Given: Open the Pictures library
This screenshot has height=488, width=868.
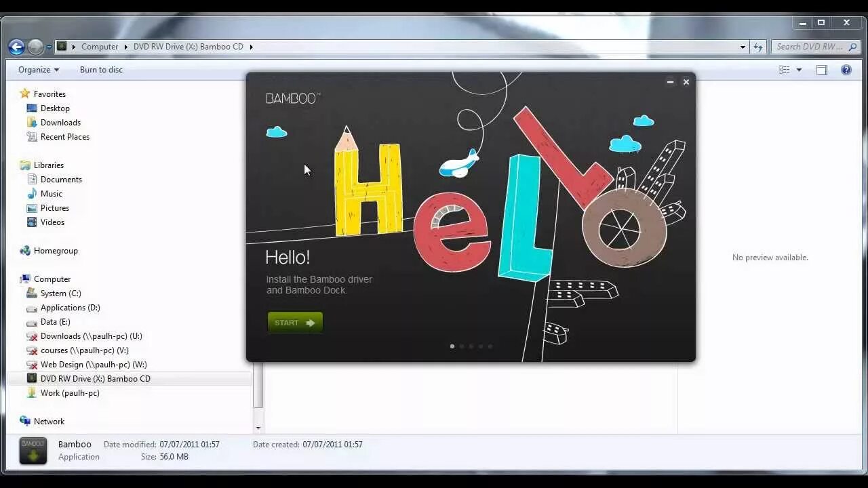Looking at the screenshot, I should (x=54, y=208).
